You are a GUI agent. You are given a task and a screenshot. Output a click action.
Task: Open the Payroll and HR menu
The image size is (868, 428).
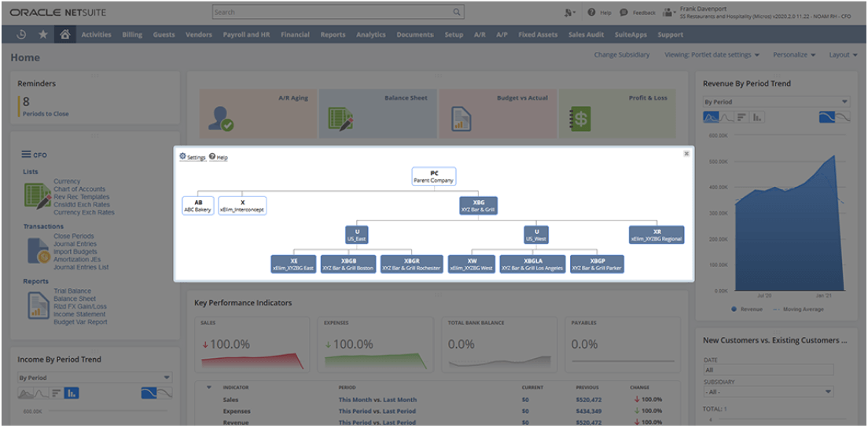(246, 35)
